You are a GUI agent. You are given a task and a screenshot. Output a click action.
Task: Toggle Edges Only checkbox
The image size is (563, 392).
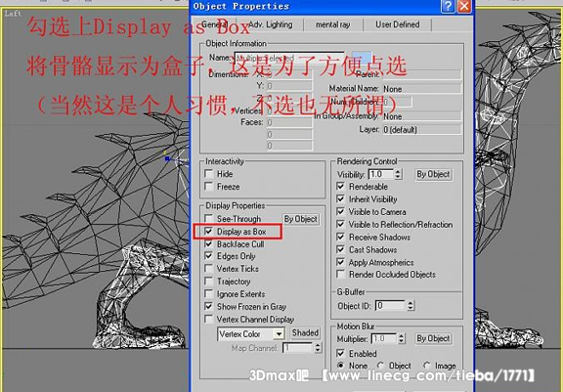coord(208,256)
